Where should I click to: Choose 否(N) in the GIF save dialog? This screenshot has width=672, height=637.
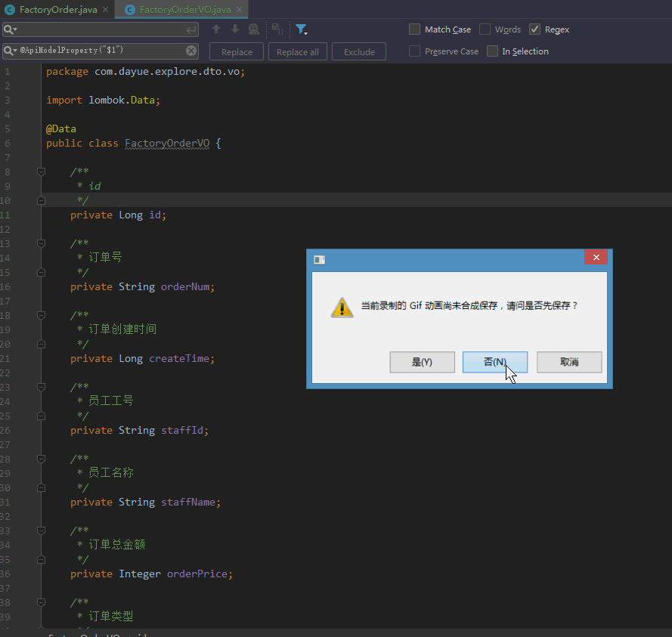click(x=495, y=362)
